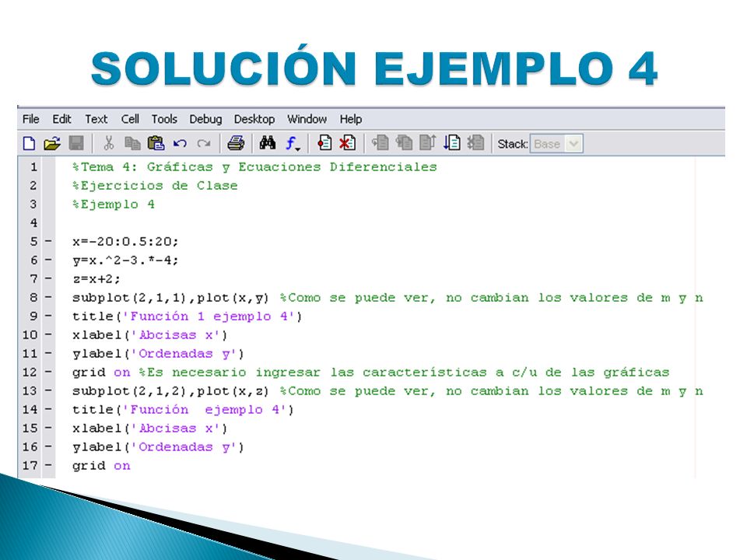Open the Window menu
The image size is (747, 560).
(x=307, y=119)
